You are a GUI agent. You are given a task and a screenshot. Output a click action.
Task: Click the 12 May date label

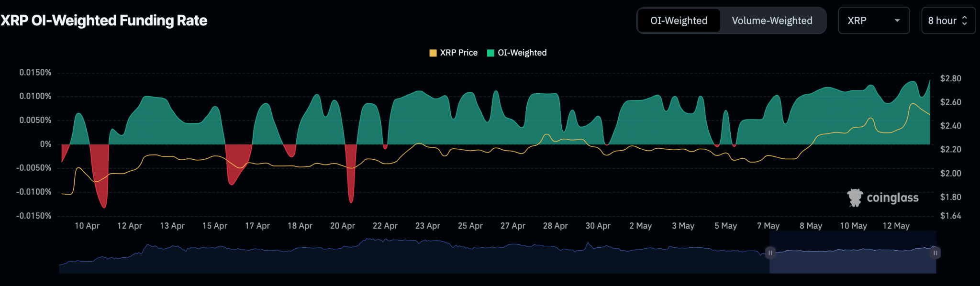point(896,226)
